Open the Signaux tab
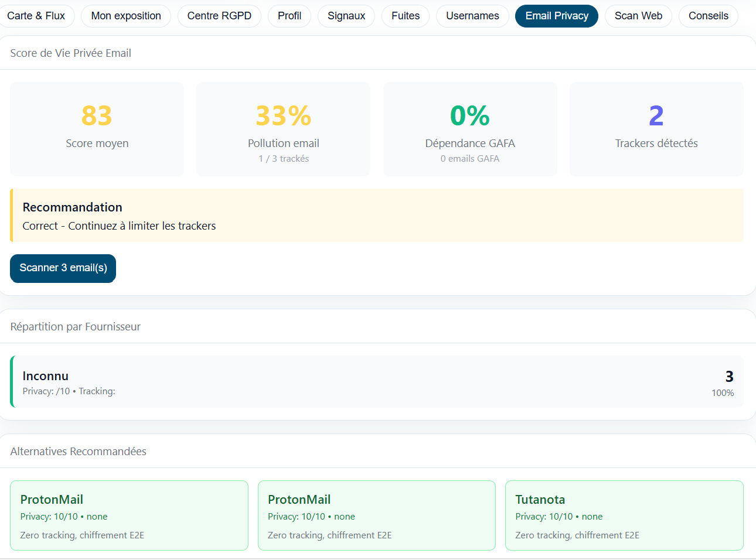This screenshot has height=560, width=756. 346,16
